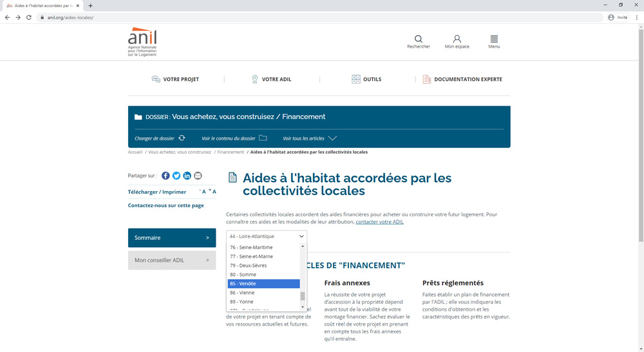Click the dropdown list scroll up arrow
Viewport: 644px width, 352px height.
click(x=303, y=246)
